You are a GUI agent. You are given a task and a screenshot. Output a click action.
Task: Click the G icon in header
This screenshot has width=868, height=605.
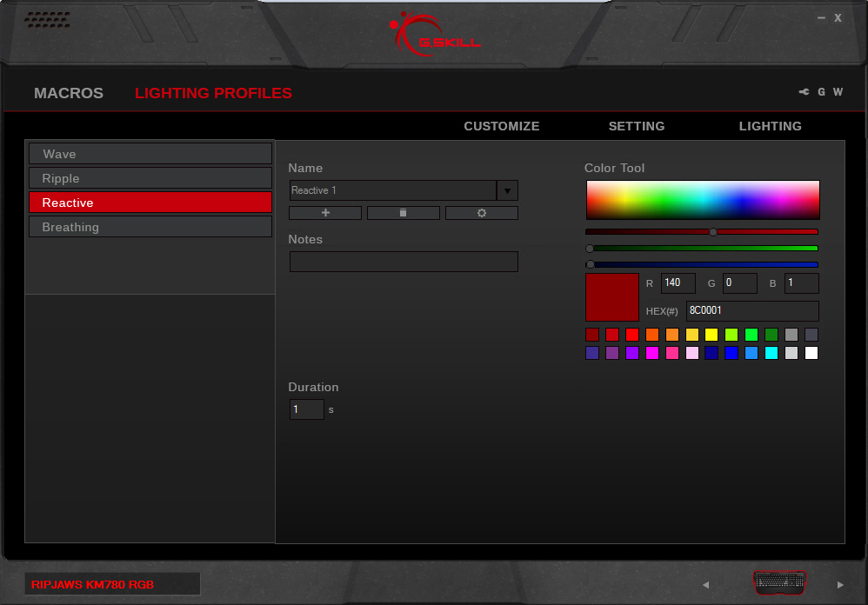point(822,92)
